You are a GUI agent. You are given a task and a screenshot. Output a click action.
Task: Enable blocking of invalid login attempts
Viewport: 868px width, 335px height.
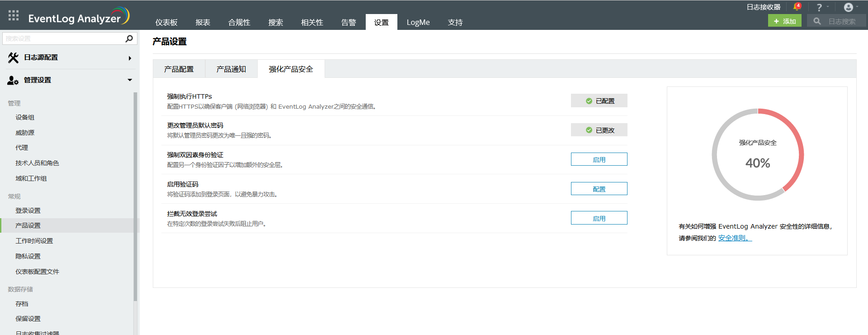point(599,218)
